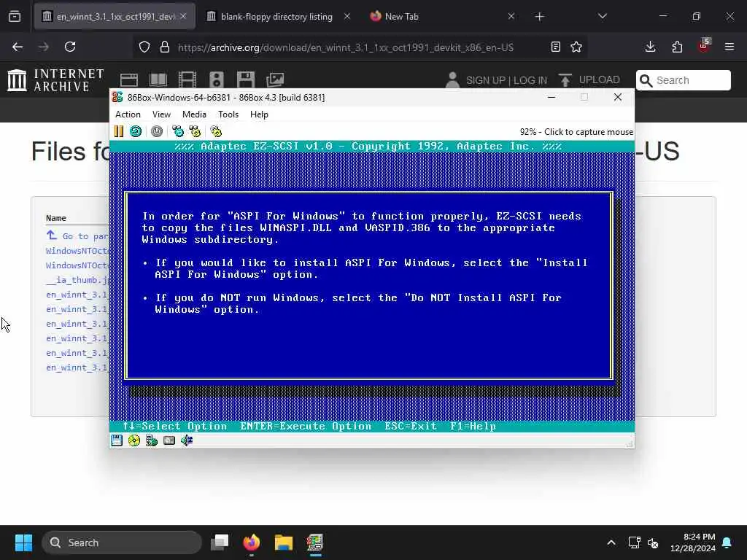Click Internet Archive Search field

(683, 80)
